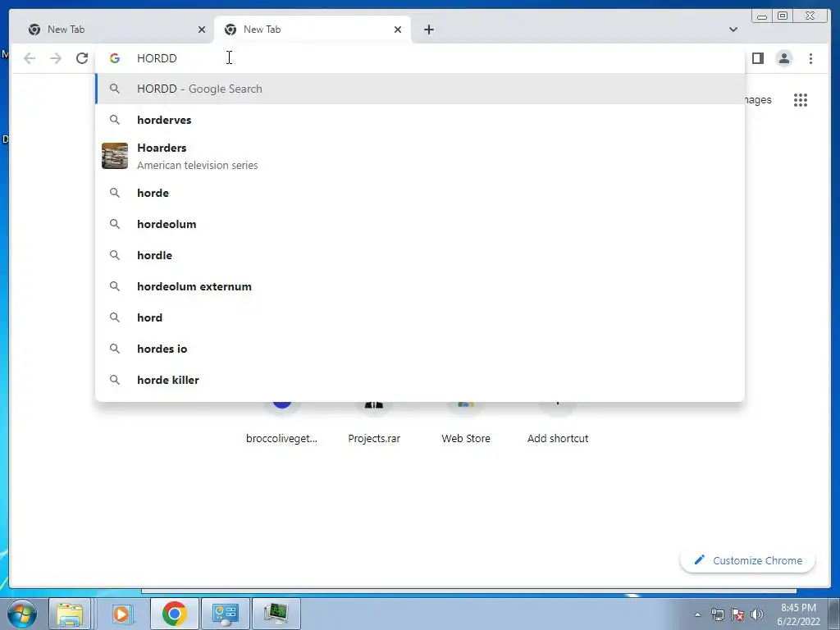Open the profile avatar menu

(x=783, y=58)
